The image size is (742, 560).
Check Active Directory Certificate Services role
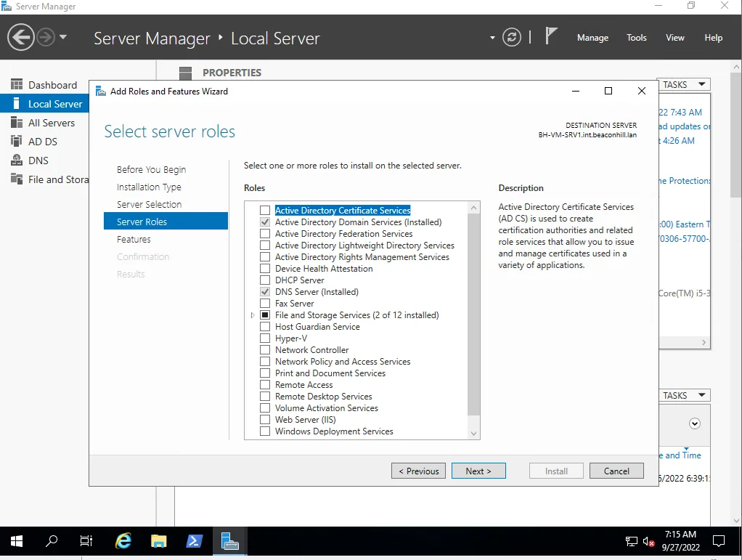pyautogui.click(x=265, y=210)
